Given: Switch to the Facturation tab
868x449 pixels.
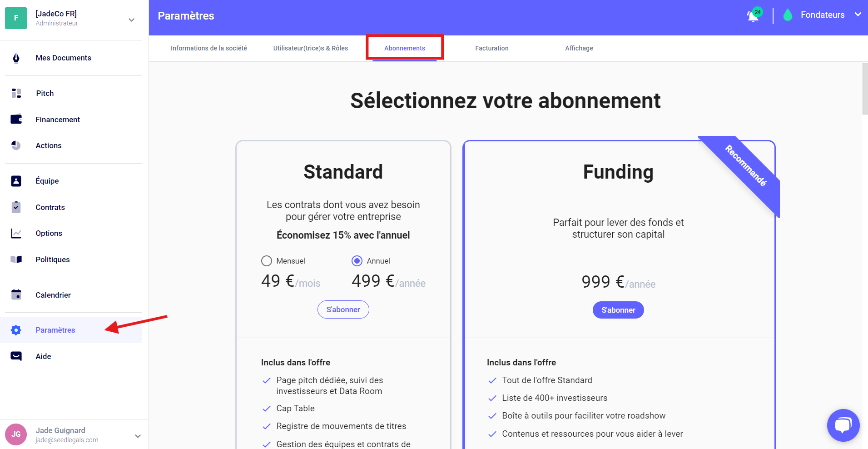Looking at the screenshot, I should (x=491, y=48).
